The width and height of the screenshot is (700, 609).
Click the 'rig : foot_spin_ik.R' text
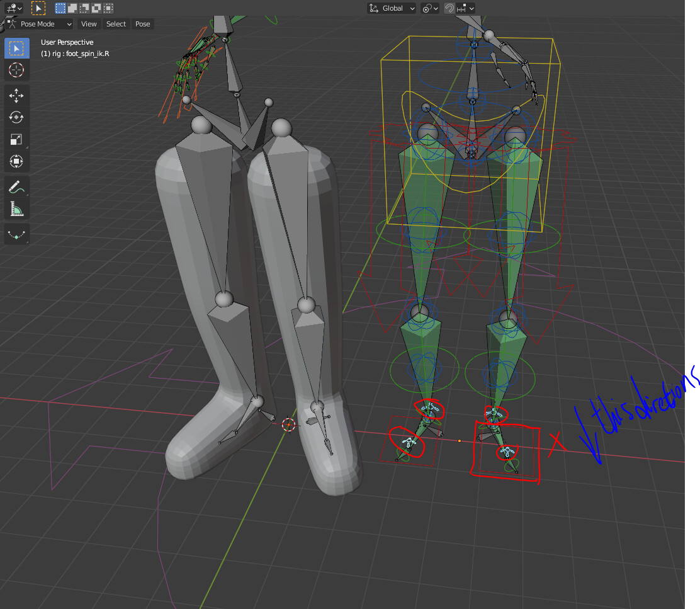(x=81, y=54)
